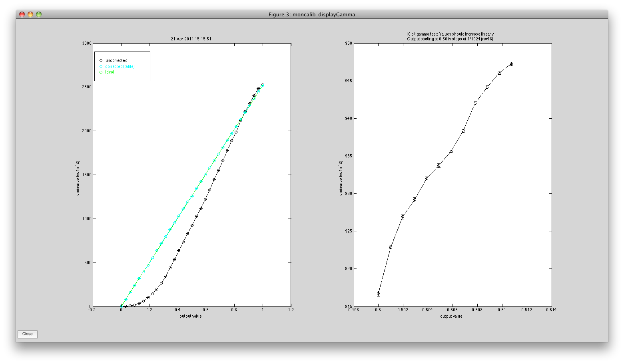Image resolution: width=624 pixels, height=364 pixels.
Task: Select the 'ideal' legend entry
Action: pos(110,72)
